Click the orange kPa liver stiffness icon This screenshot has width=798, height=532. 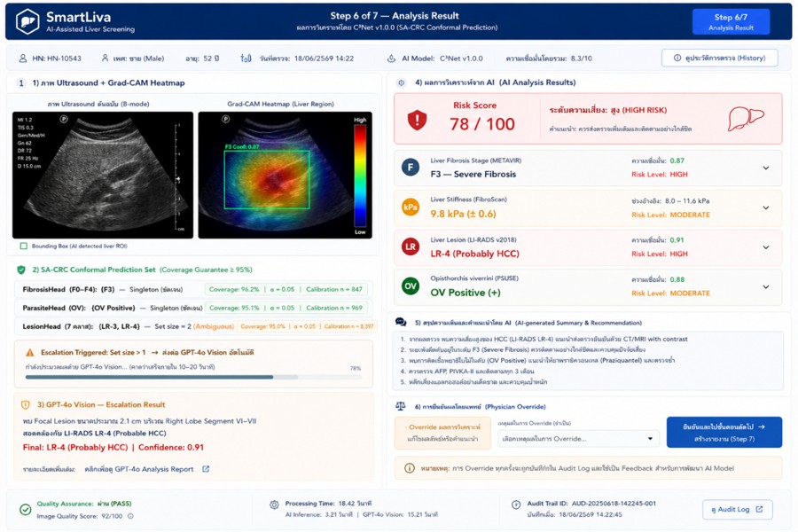click(x=411, y=207)
